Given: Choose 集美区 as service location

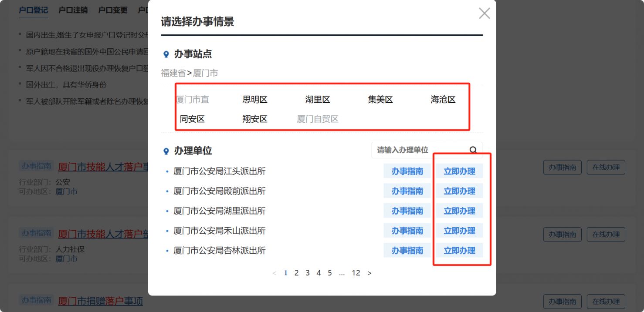Looking at the screenshot, I should (x=380, y=100).
